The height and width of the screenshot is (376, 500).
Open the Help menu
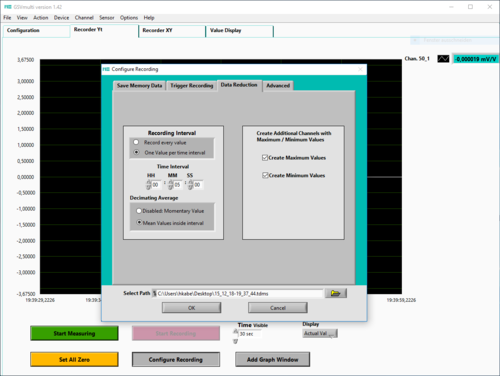(149, 18)
